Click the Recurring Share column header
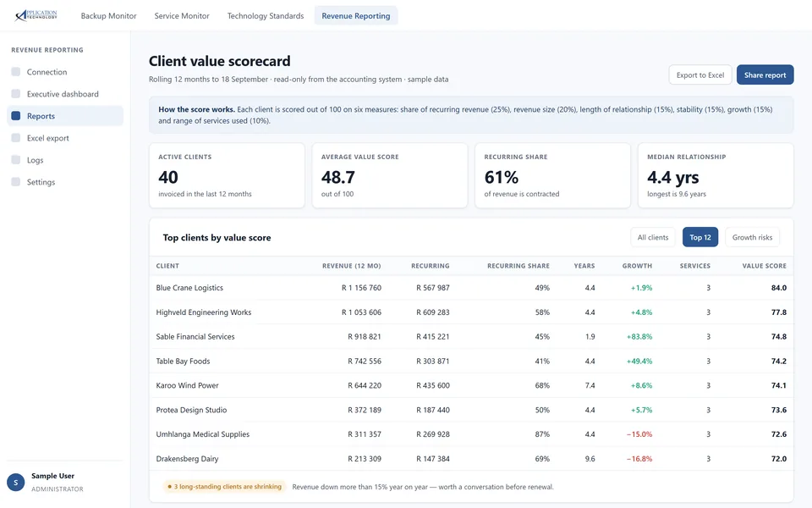The height and width of the screenshot is (508, 812). (x=518, y=266)
